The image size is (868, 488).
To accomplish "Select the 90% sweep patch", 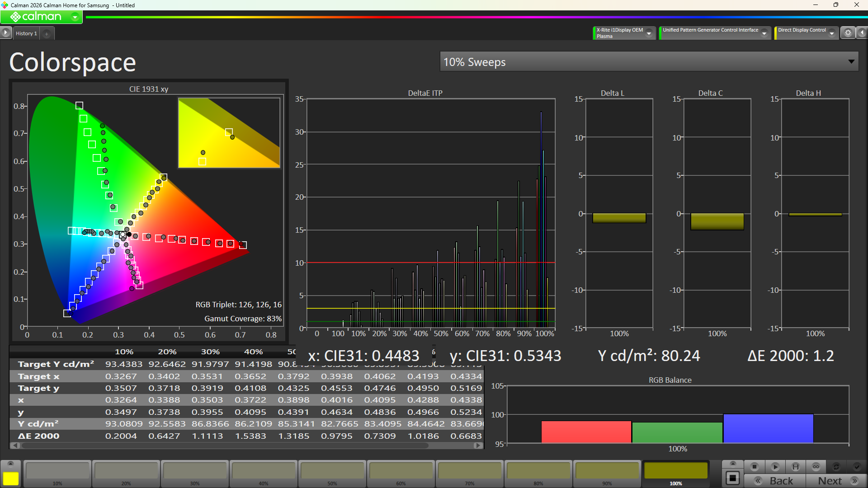I will pyautogui.click(x=607, y=474).
